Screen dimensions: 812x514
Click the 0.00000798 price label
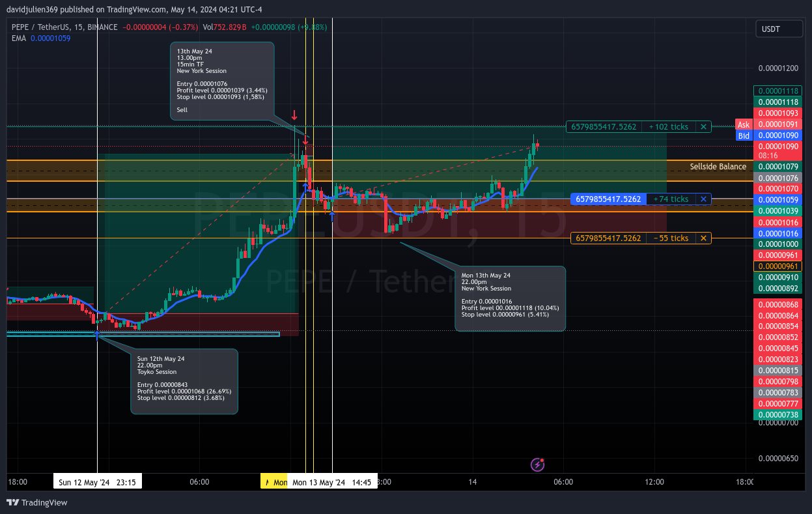[777, 382]
